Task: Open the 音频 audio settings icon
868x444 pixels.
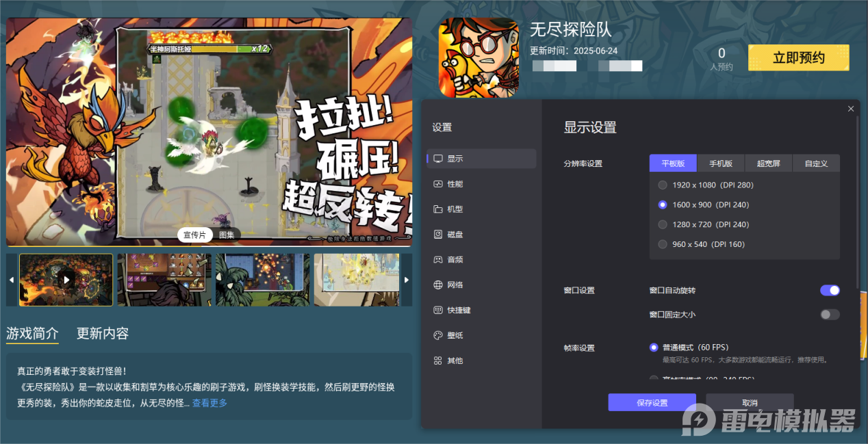Action: click(x=438, y=260)
